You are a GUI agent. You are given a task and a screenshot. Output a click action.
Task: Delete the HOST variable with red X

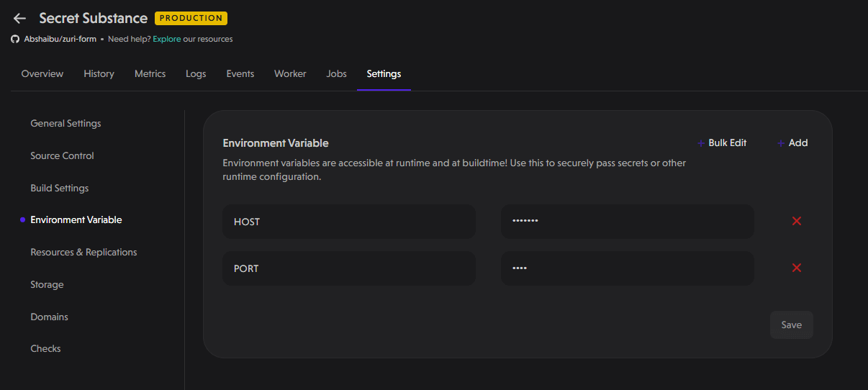click(x=797, y=221)
